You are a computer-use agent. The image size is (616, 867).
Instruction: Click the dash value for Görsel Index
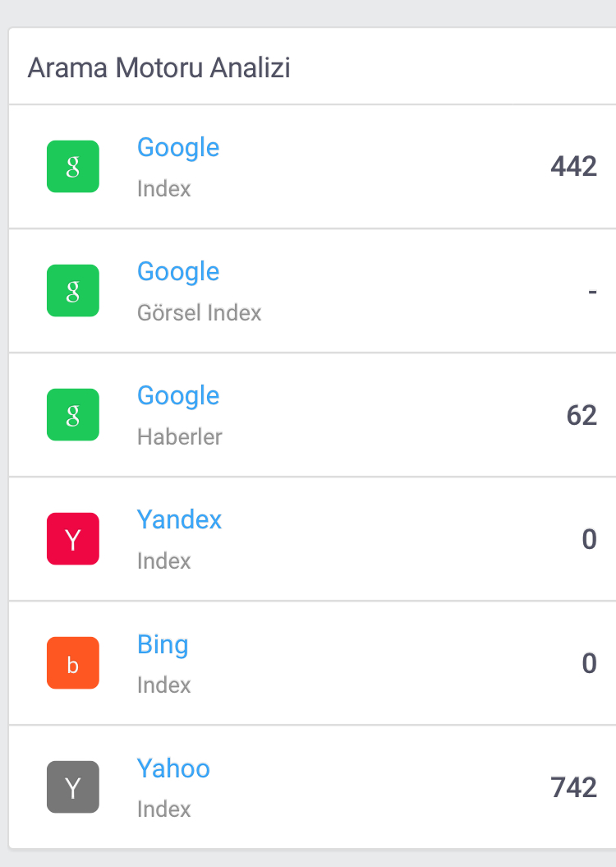click(x=592, y=291)
